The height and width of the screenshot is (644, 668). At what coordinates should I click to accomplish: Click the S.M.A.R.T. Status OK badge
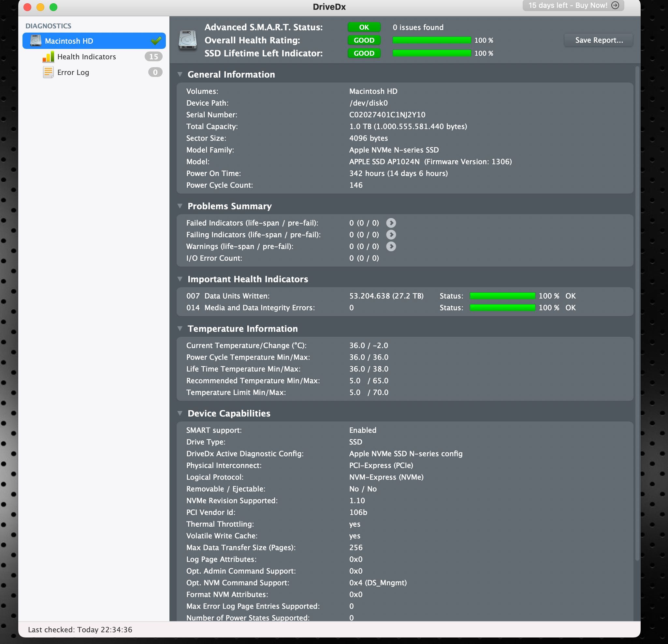(x=364, y=27)
